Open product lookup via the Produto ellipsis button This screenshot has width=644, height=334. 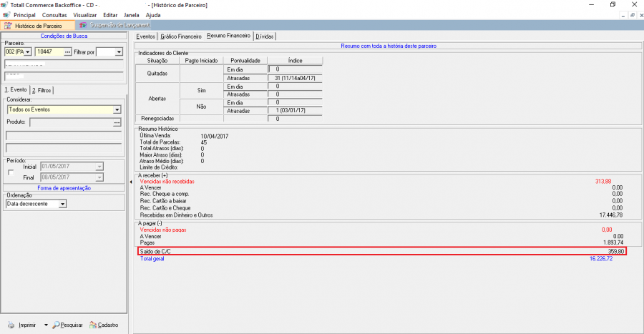click(x=117, y=123)
